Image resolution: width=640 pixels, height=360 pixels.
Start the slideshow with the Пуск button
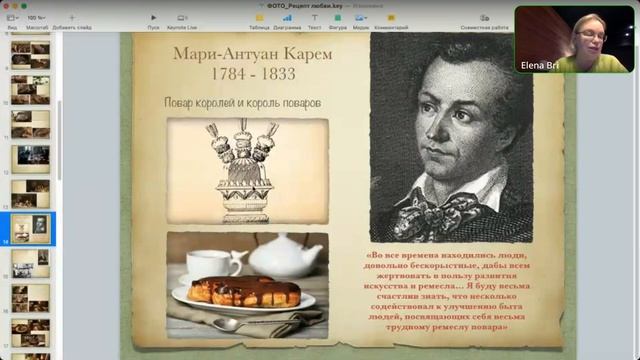153,18
